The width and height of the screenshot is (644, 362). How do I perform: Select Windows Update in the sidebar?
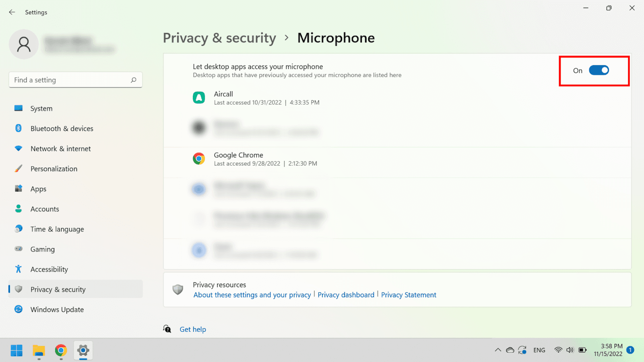(57, 309)
